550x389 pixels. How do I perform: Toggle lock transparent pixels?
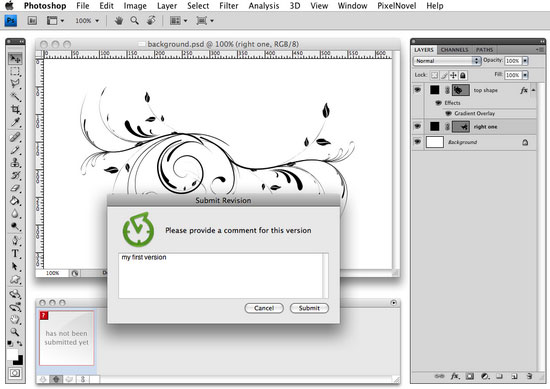(435, 75)
